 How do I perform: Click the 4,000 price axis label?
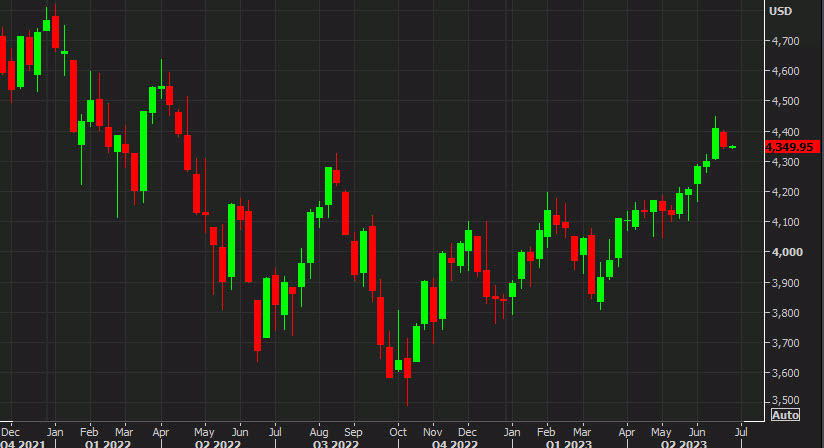tap(784, 252)
